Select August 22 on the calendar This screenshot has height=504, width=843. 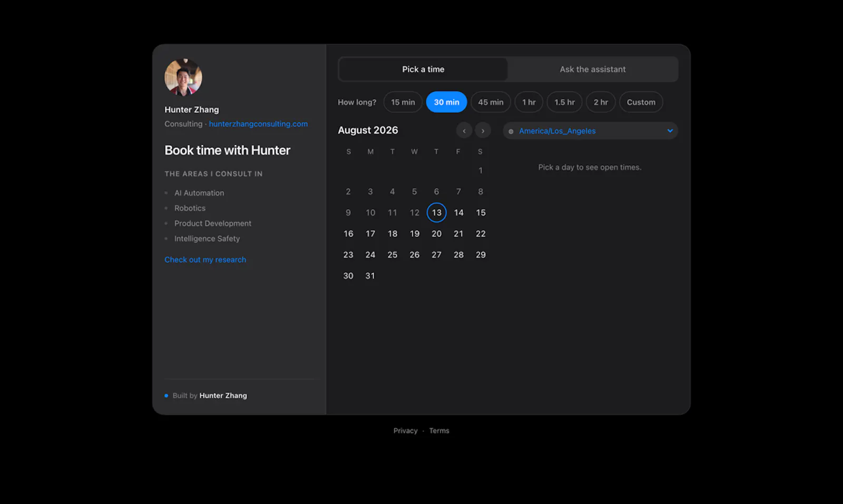[481, 234]
